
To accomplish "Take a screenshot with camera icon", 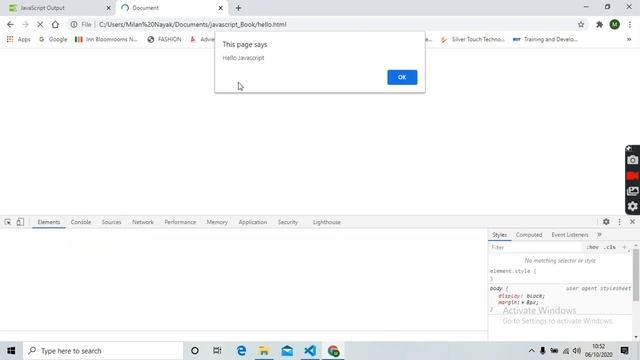I will pos(633,160).
